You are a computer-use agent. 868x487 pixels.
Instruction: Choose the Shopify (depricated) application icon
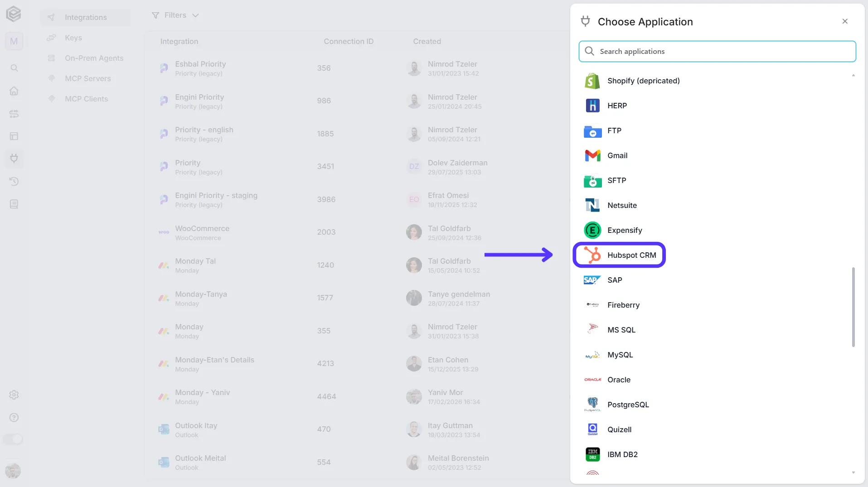[592, 81]
